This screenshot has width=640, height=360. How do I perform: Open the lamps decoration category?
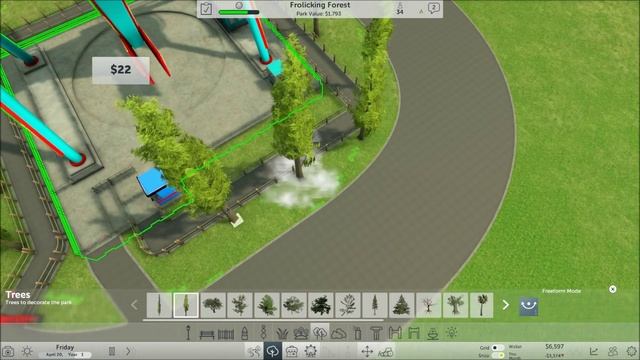(188, 333)
